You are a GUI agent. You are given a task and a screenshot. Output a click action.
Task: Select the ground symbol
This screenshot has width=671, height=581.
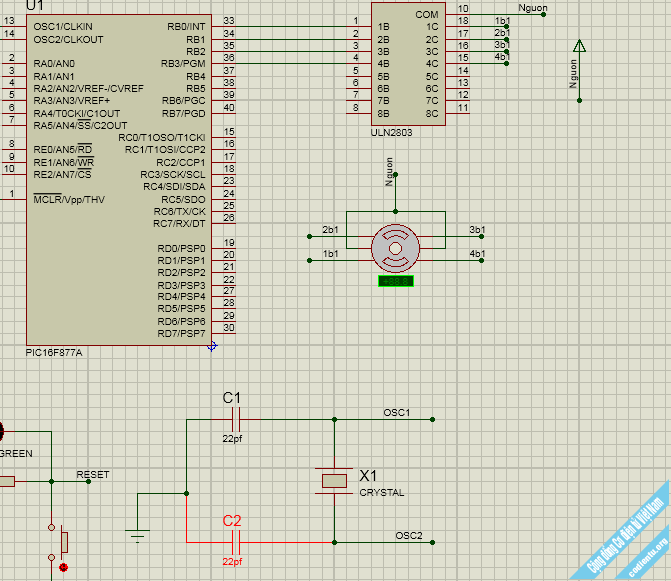pos(138,533)
